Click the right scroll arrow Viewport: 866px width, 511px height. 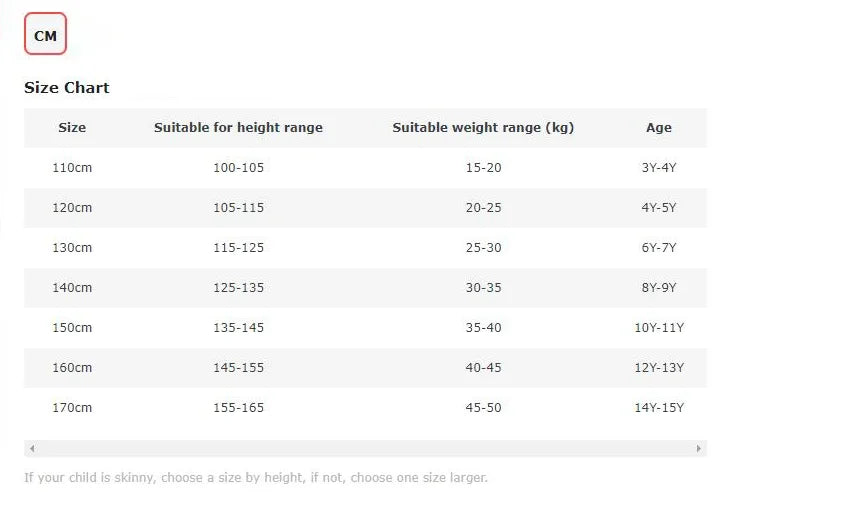click(698, 449)
